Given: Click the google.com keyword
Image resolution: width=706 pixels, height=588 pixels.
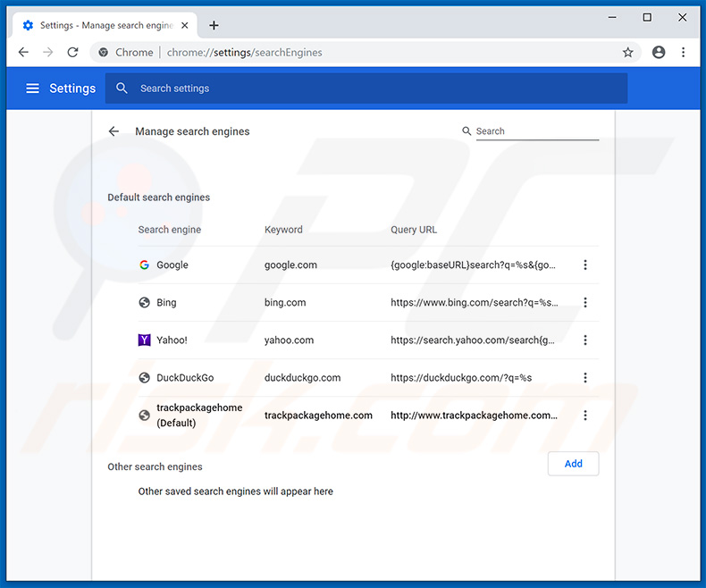Looking at the screenshot, I should tap(290, 265).
